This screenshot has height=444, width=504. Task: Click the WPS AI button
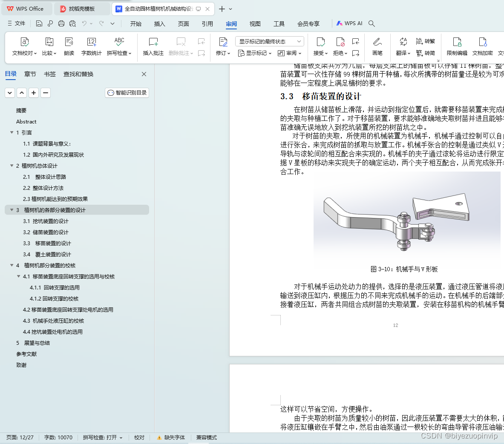pyautogui.click(x=349, y=23)
